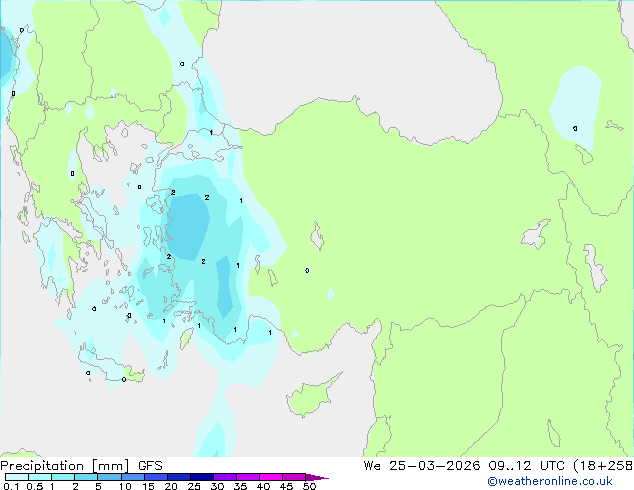Click the "20" legend label
634x490 pixels.
point(171,486)
